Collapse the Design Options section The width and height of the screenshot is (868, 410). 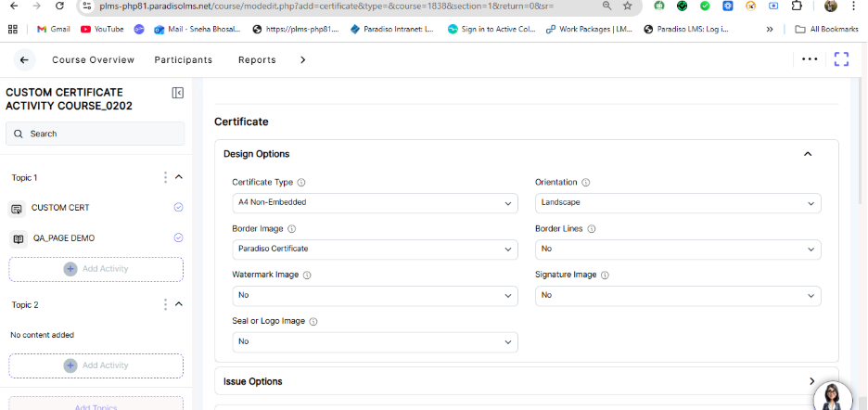808,154
